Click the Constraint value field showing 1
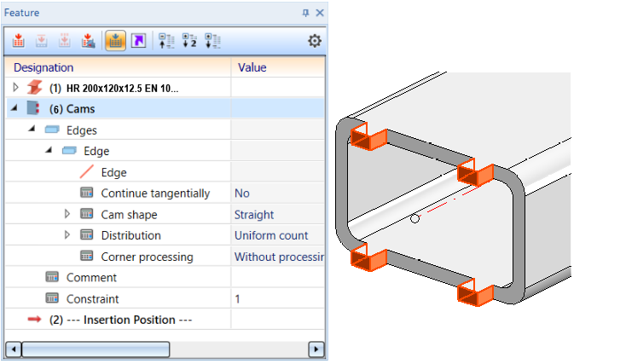The width and height of the screenshot is (626, 364). pyautogui.click(x=278, y=298)
